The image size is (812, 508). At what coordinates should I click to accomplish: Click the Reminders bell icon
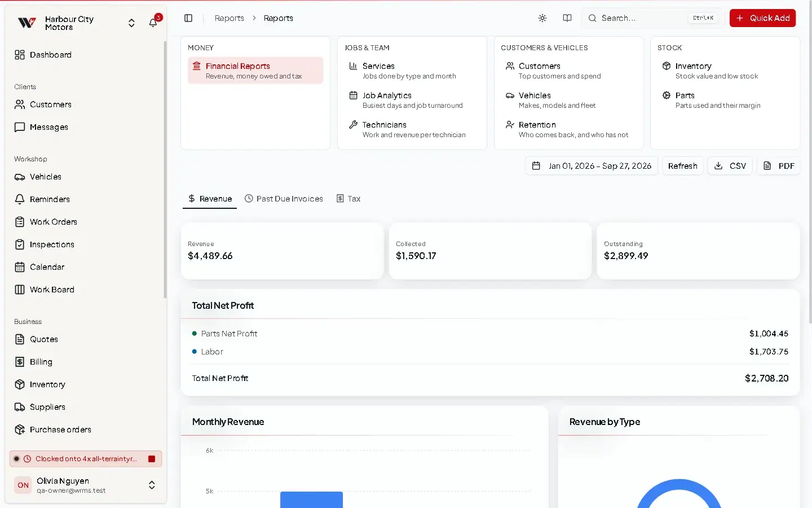[x=20, y=199]
